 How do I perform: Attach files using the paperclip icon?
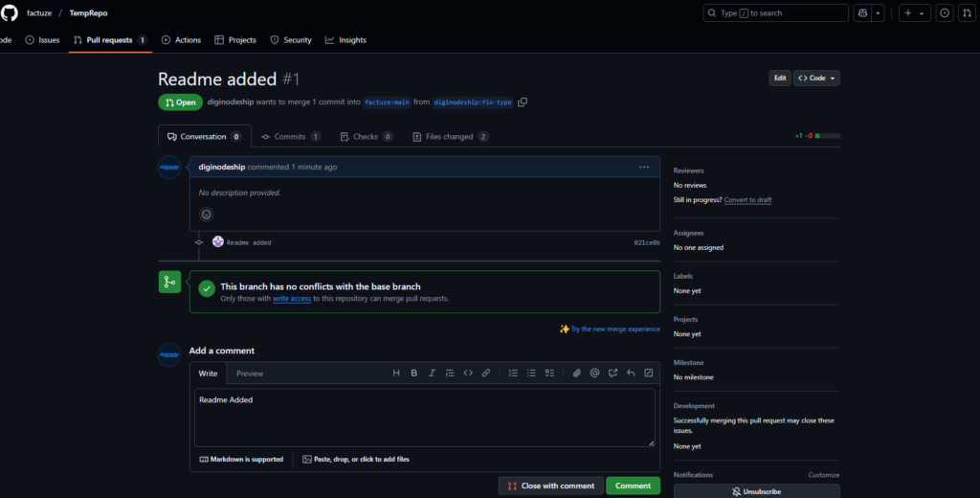577,373
